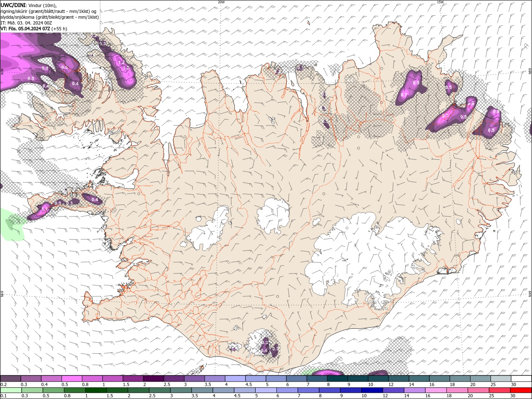This screenshot has height=399, width=532.
Task: Click the Langjökull glacier west of Hofsjökull
Action: coord(208,231)
